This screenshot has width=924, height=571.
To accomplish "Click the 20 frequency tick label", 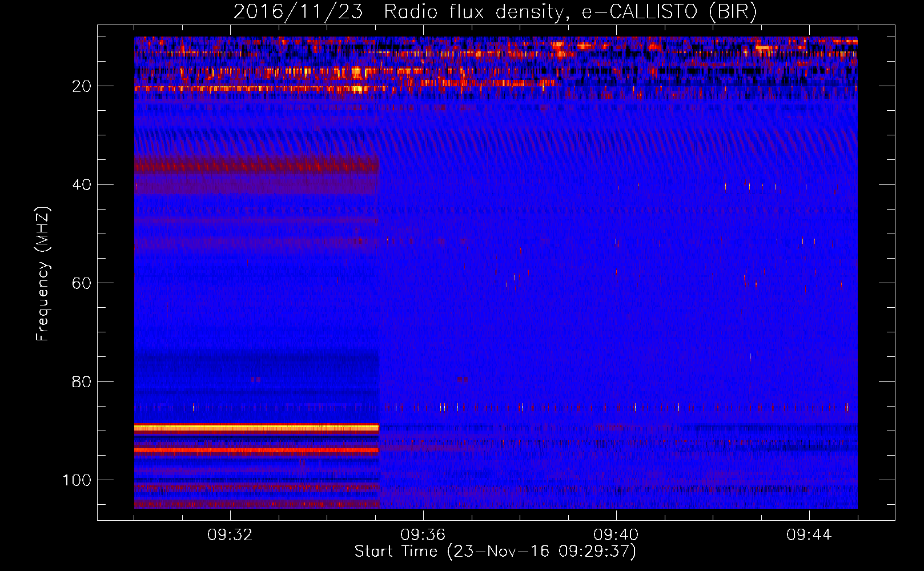I will pyautogui.click(x=82, y=86).
